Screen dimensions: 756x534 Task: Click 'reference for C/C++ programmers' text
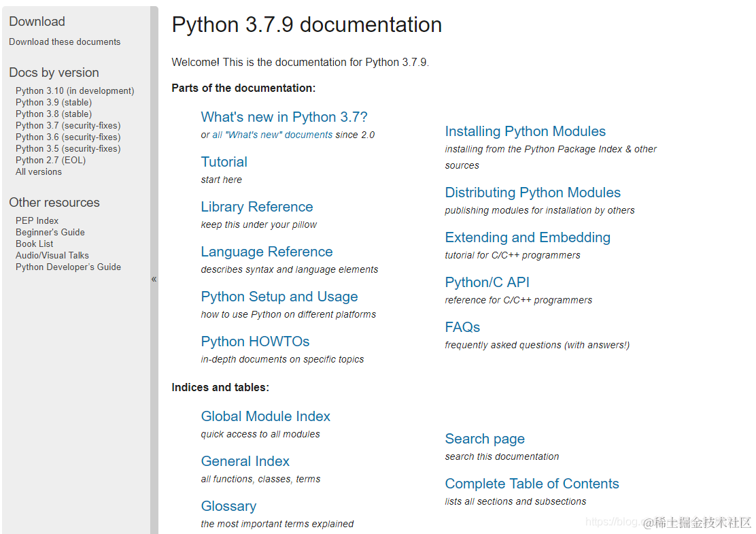click(518, 300)
